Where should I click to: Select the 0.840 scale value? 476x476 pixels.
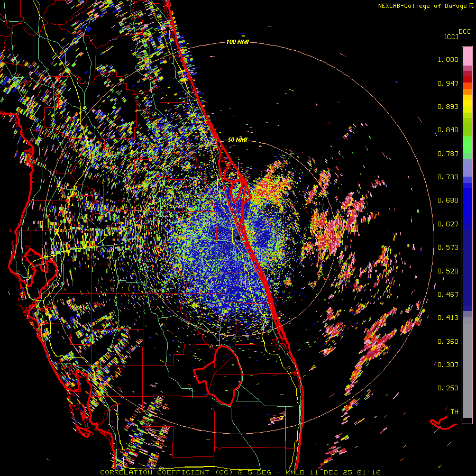pos(448,130)
